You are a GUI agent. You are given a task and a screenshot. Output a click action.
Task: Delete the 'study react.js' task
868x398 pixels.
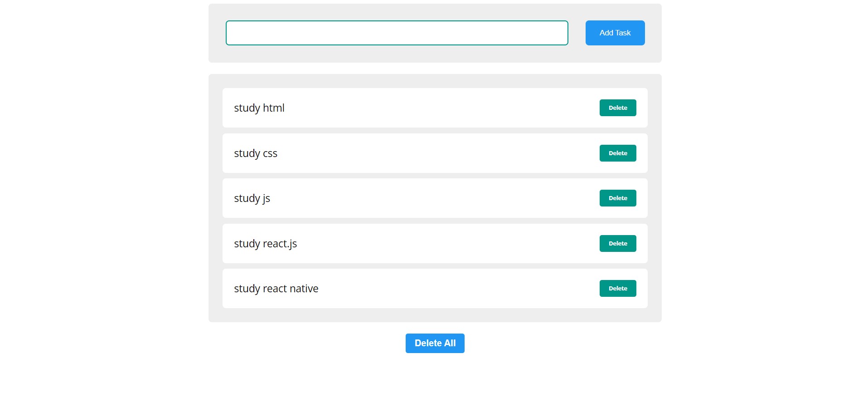617,244
